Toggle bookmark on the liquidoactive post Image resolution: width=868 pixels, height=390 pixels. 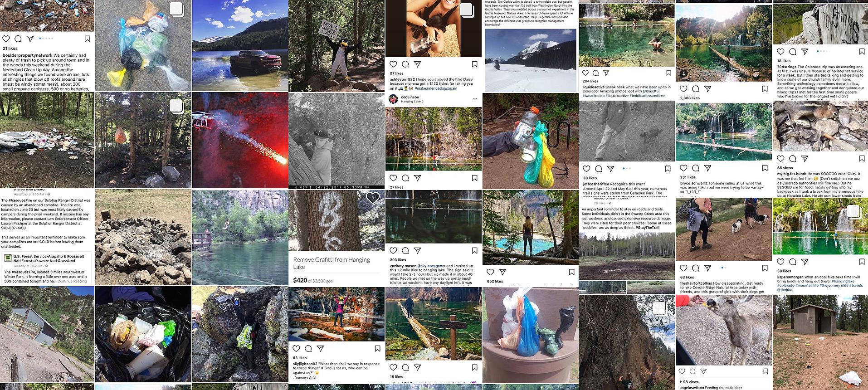pos(668,73)
